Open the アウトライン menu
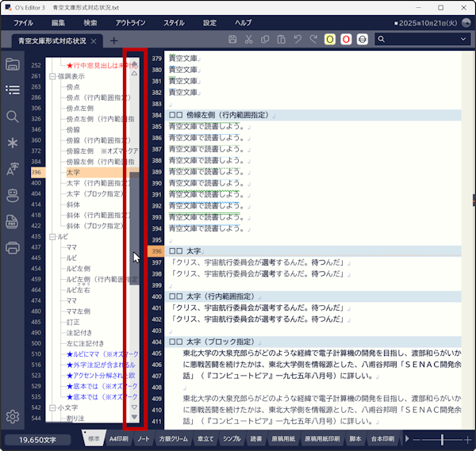Screen dimensions: 476x451 (x=129, y=23)
